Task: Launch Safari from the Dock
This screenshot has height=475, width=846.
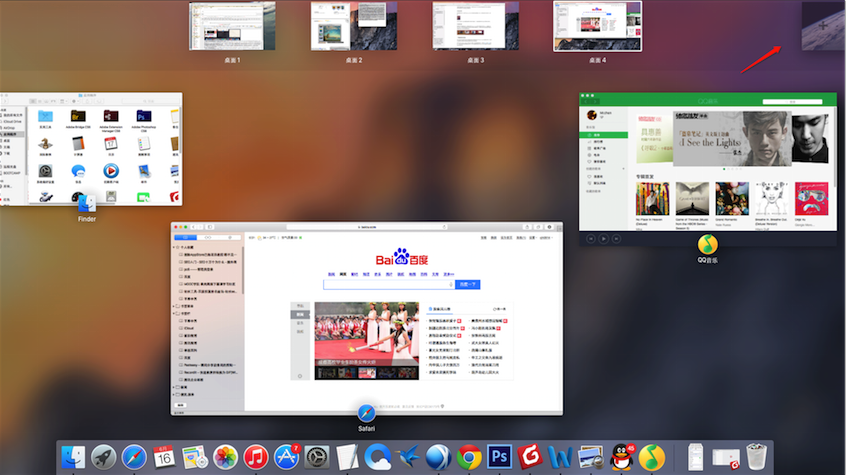Action: [x=134, y=457]
